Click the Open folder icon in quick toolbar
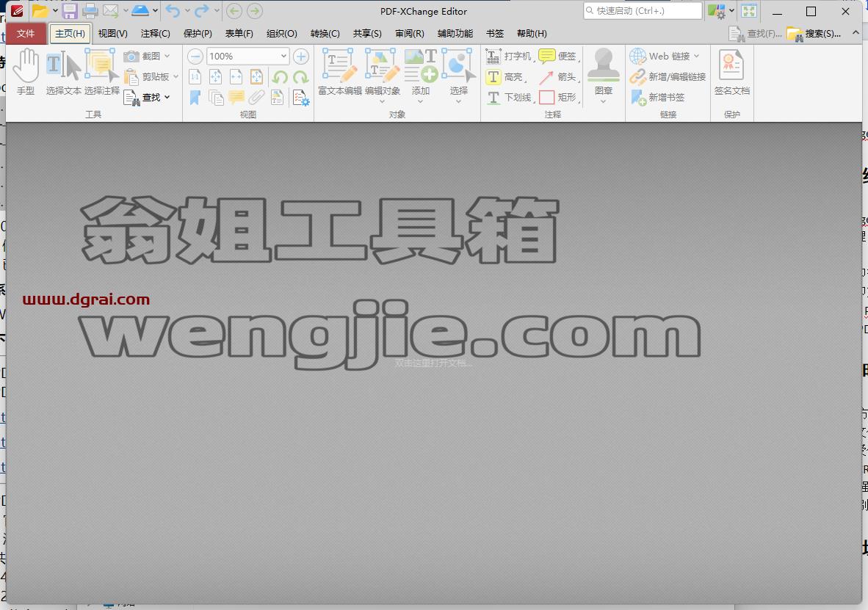Image resolution: width=868 pixels, height=610 pixels. (x=40, y=11)
